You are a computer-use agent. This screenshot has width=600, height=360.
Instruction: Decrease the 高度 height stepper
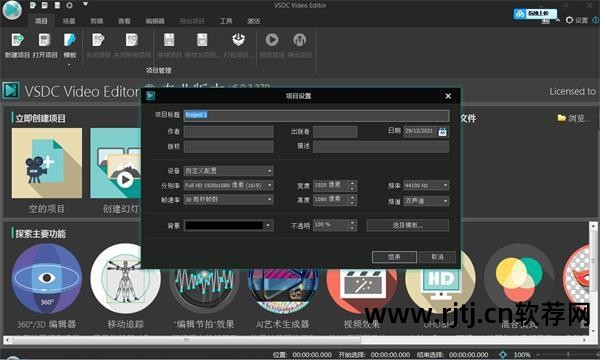coord(352,203)
